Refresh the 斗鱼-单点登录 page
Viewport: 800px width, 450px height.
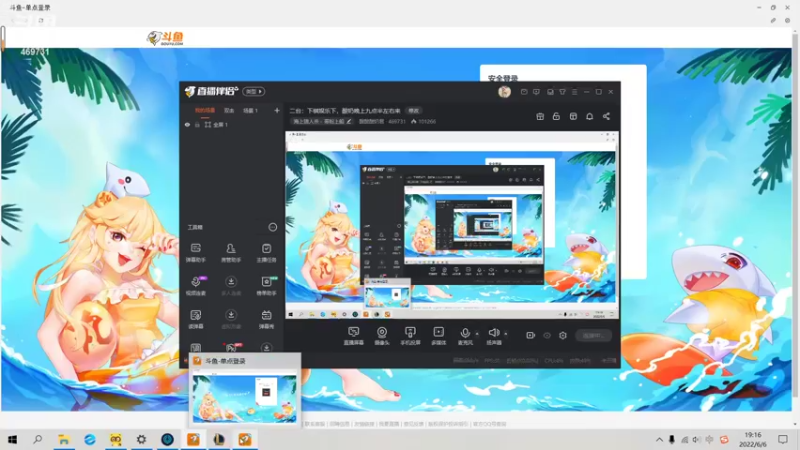click(x=41, y=20)
